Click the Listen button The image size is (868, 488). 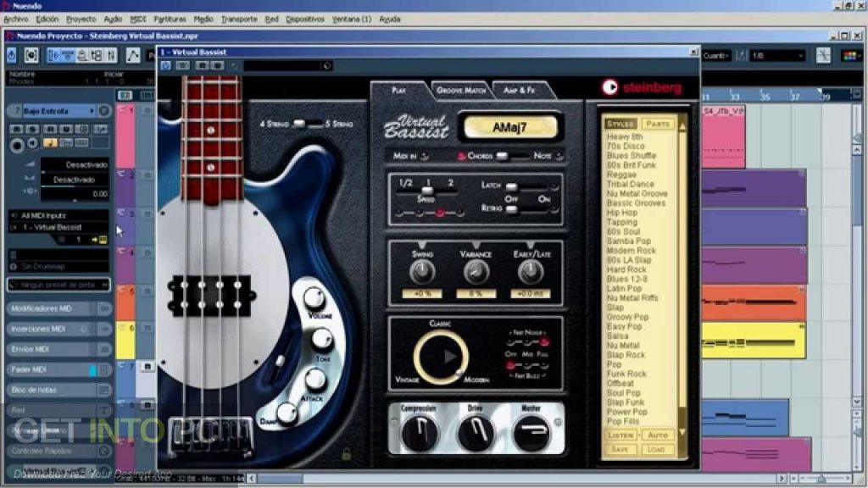(620, 435)
